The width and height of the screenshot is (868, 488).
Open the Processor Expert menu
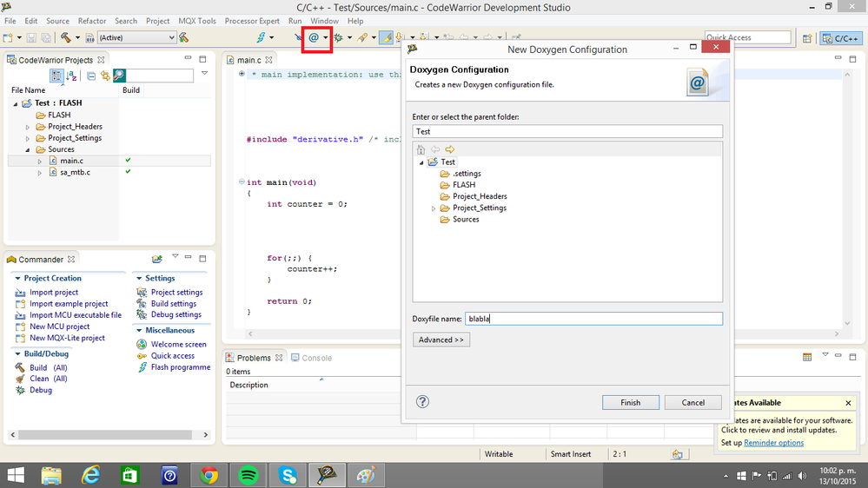[x=252, y=21]
